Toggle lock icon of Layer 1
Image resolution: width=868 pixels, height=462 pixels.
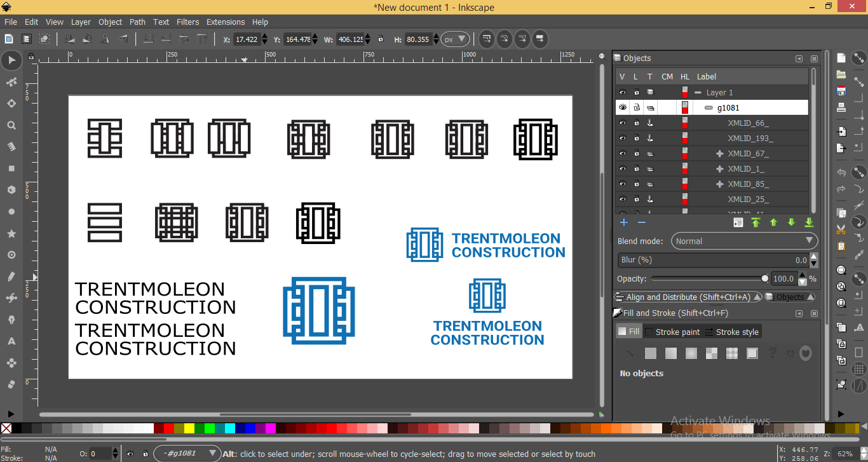click(636, 92)
